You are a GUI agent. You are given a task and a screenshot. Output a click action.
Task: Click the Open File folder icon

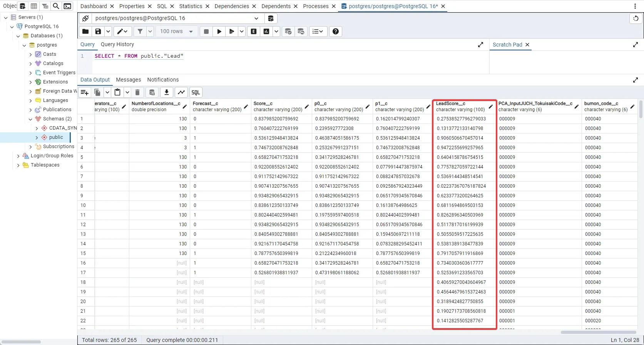85,32
